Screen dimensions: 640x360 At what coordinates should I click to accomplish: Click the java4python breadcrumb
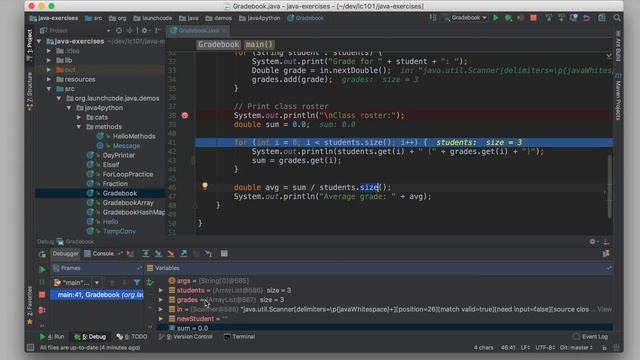coord(260,18)
